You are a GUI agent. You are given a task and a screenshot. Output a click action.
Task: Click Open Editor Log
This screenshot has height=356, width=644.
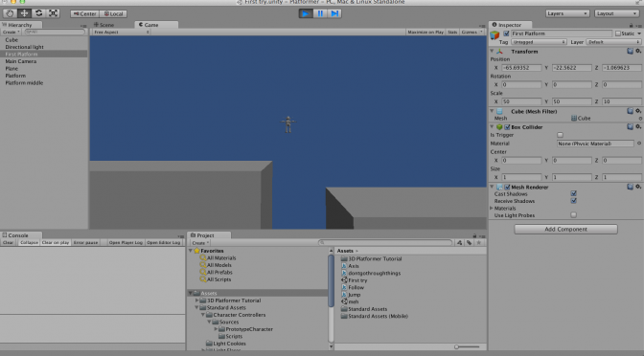tap(164, 243)
